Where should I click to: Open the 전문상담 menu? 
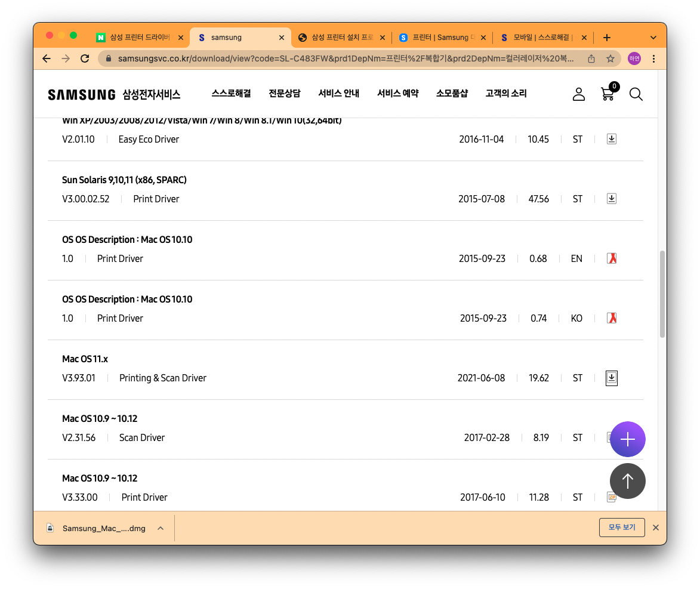(x=285, y=93)
